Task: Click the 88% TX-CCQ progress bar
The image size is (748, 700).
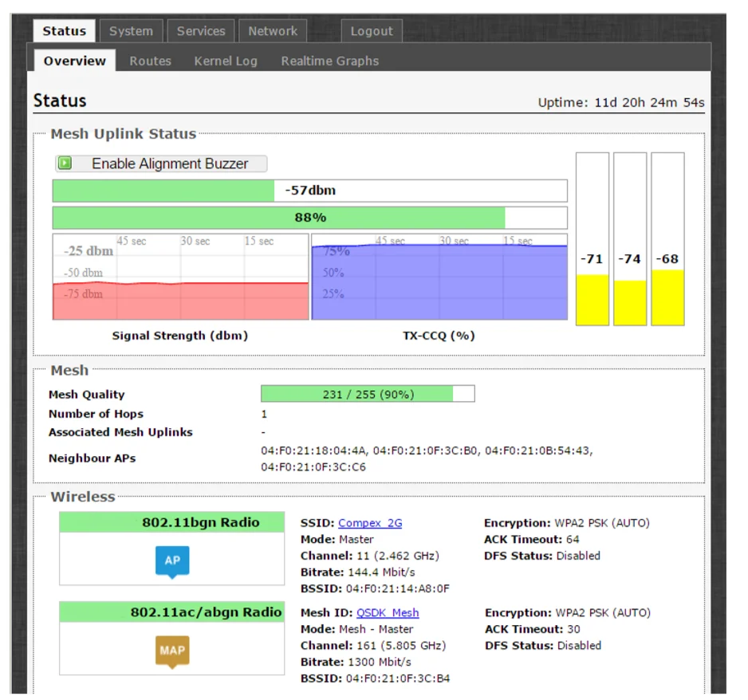Action: (x=309, y=218)
